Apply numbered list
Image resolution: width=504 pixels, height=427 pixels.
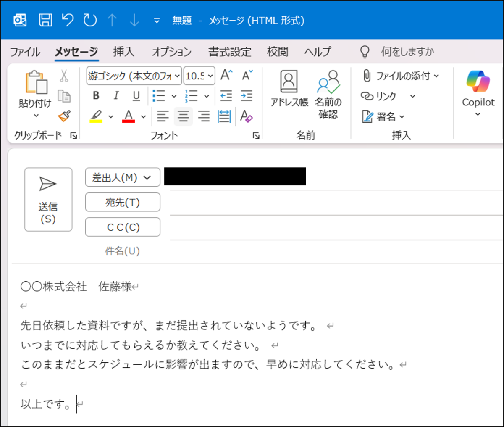191,96
